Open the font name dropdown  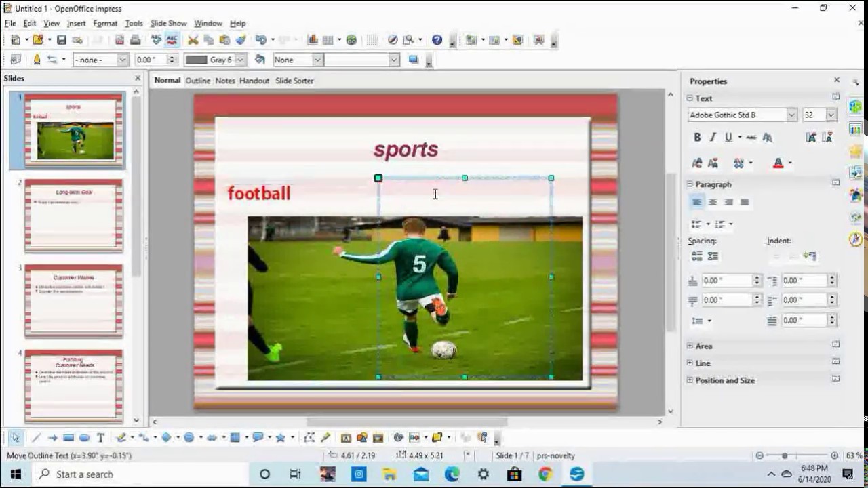point(791,115)
